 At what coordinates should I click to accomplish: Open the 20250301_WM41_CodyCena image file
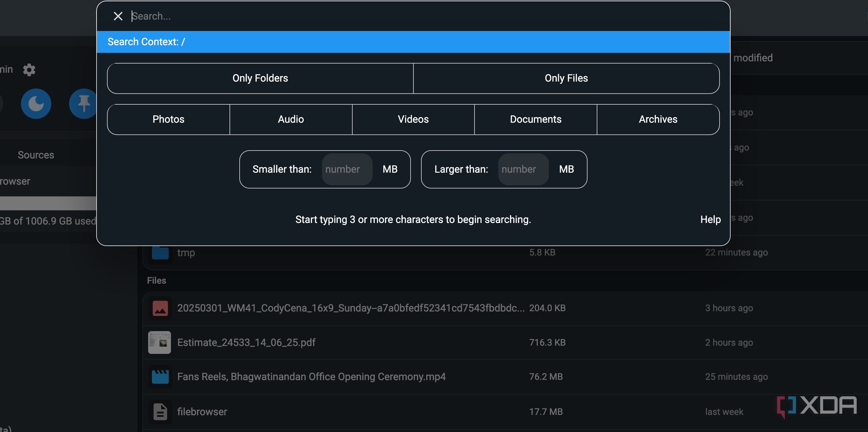click(x=351, y=308)
